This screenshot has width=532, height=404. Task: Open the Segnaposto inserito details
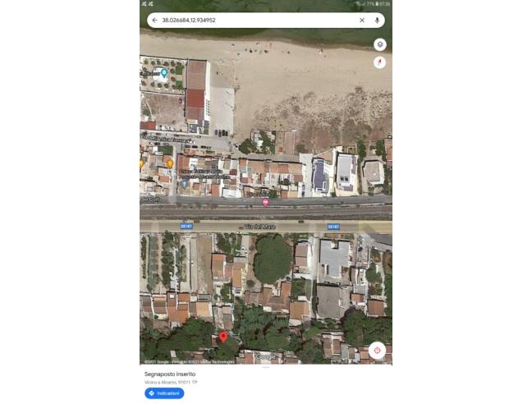(170, 374)
